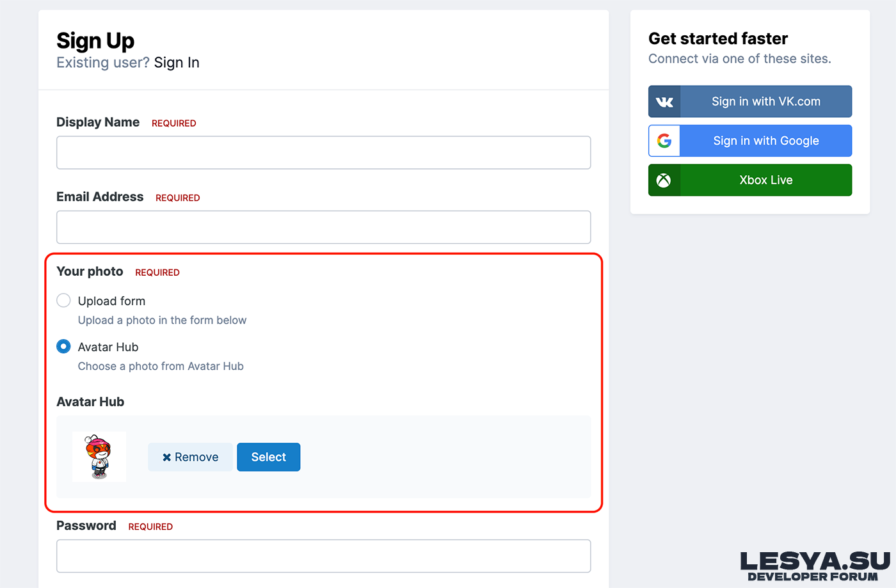Click the VK logo icon
Screen dimensions: 896x588
(x=664, y=102)
